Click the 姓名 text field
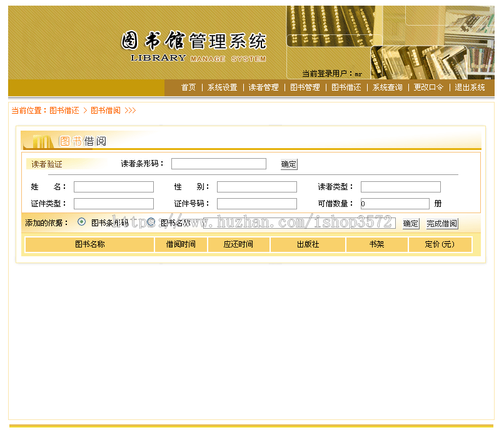Screen dimensions: 504x440 [114, 187]
